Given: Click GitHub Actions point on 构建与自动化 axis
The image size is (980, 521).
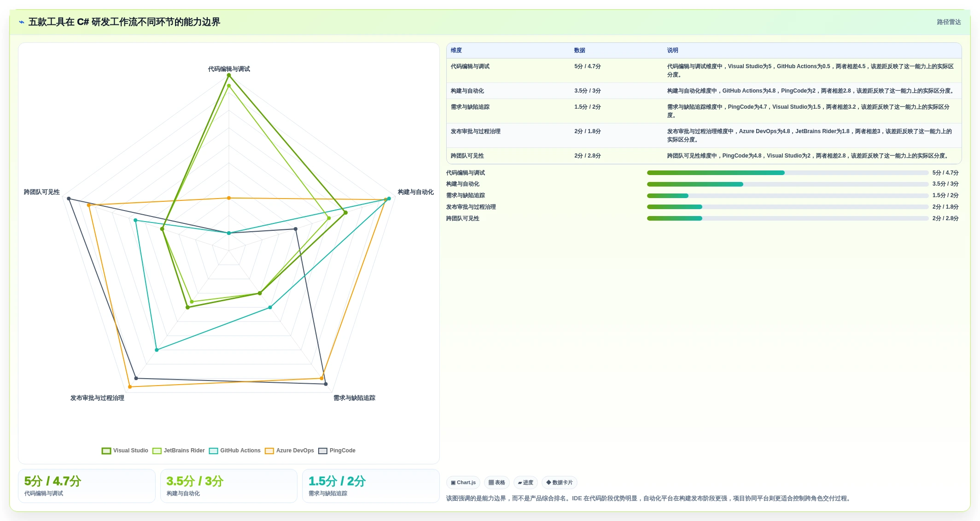Looking at the screenshot, I should (x=389, y=199).
